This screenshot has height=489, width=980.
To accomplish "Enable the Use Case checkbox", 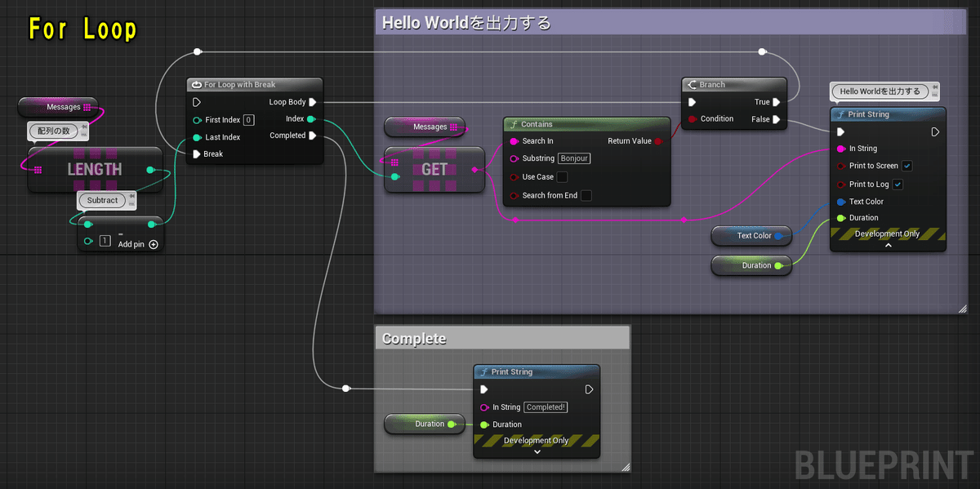I will coord(562,177).
